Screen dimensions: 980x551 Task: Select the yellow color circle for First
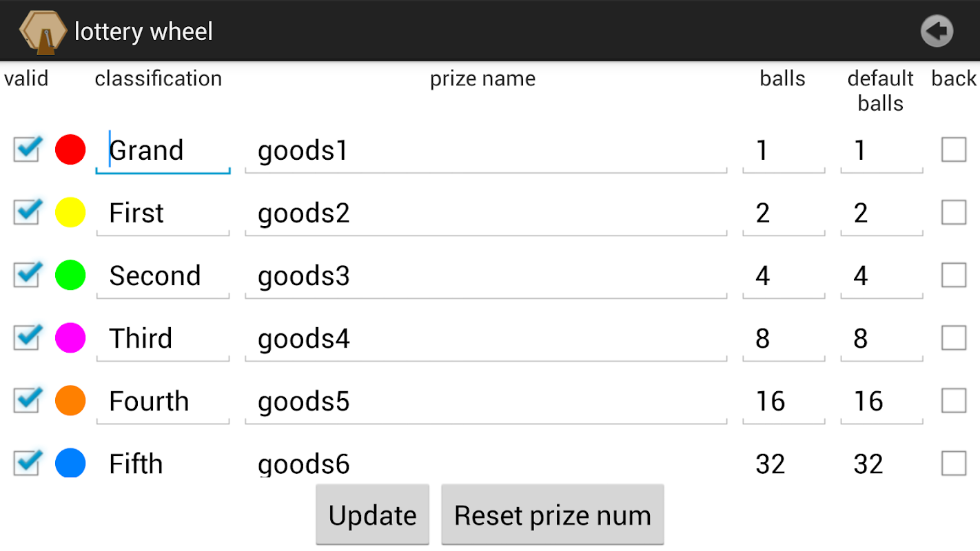[70, 212]
